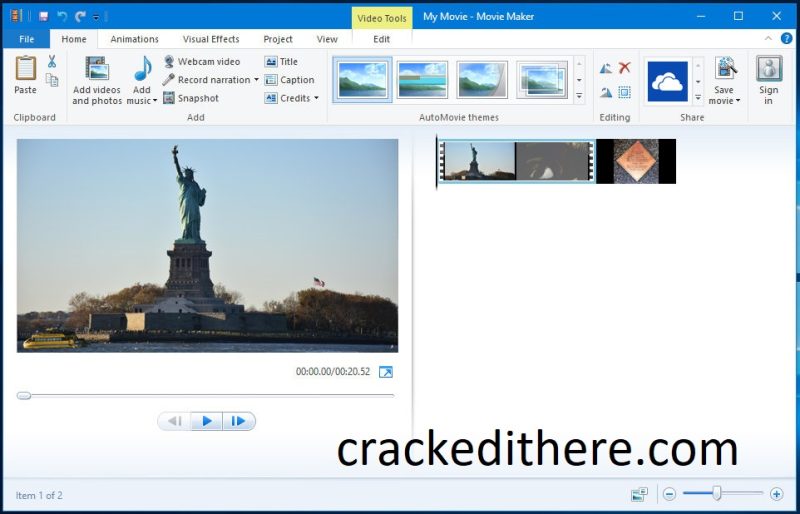
Task: Apply the second AutoMovie theme thumbnail
Action: click(422, 80)
